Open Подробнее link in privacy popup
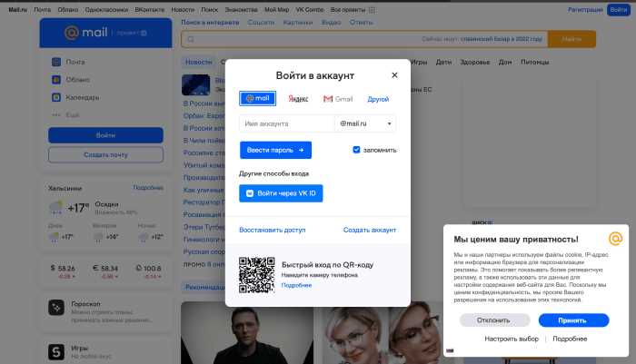Viewport: 636px width, 364px height. pyautogui.click(x=570, y=339)
